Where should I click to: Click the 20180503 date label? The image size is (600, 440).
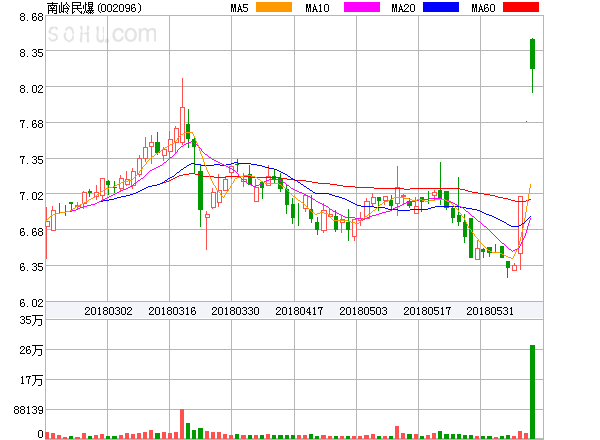[363, 311]
